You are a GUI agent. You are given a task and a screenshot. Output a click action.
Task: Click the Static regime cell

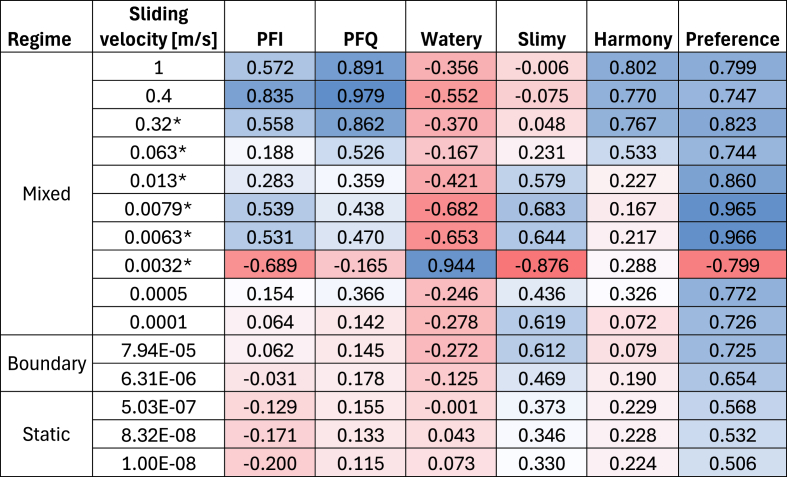point(46,434)
